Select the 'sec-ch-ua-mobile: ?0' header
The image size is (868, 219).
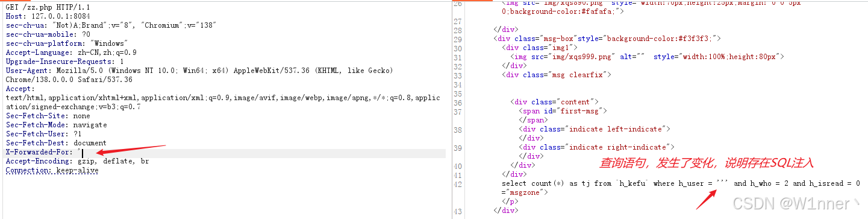tap(48, 34)
